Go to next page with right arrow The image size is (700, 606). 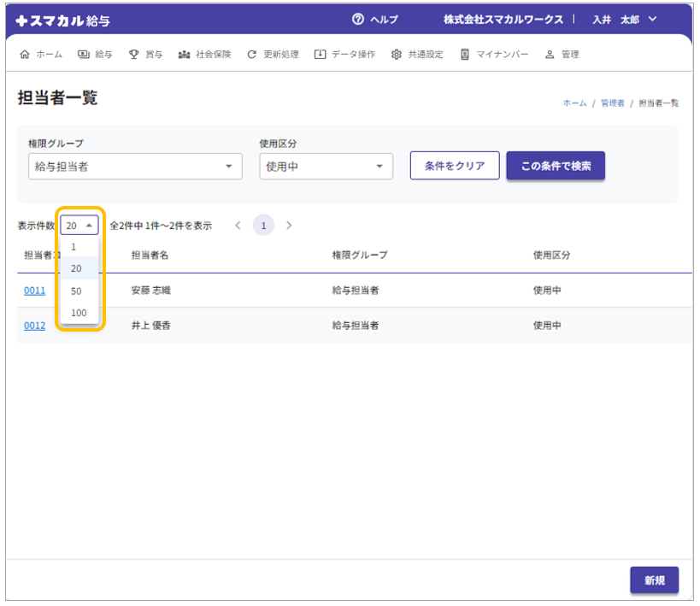tap(289, 226)
